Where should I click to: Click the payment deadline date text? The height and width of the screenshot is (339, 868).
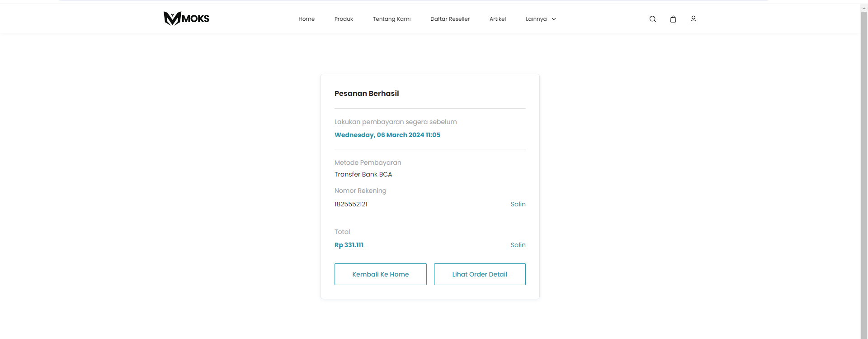[x=387, y=135]
